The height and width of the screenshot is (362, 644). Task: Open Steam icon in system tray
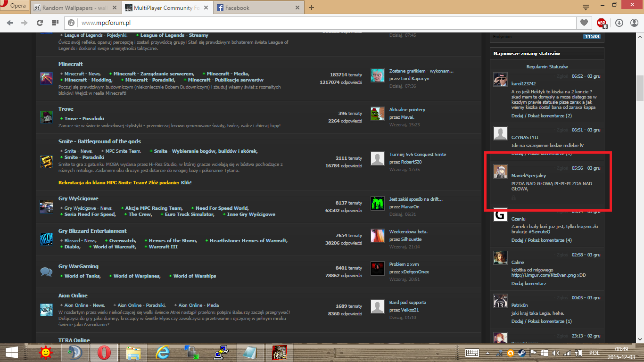tap(521, 353)
